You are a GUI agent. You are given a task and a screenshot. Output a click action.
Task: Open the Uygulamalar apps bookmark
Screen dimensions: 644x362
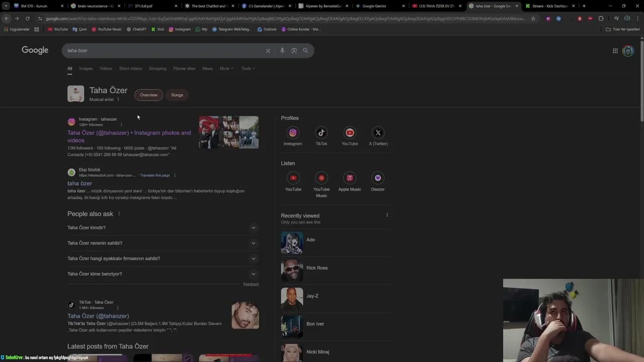tap(17, 29)
